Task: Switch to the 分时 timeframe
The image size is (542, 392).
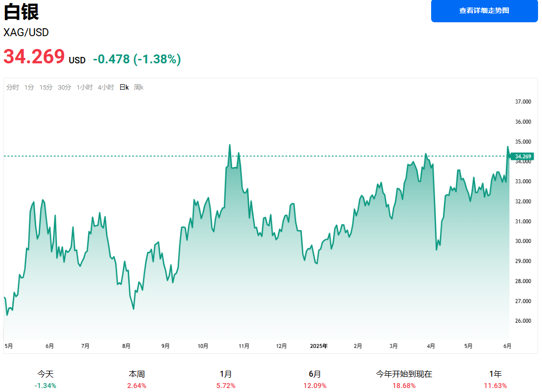Action: [12, 88]
